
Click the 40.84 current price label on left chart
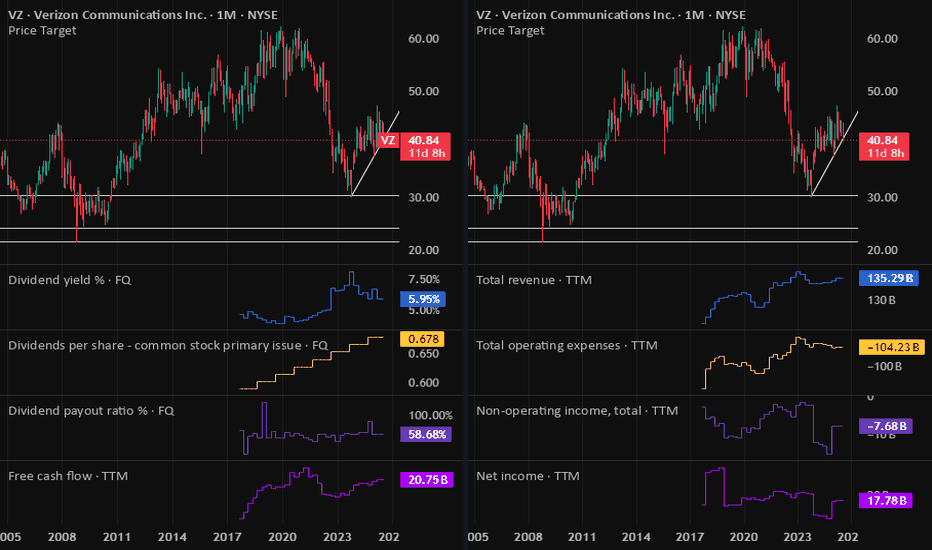point(426,140)
